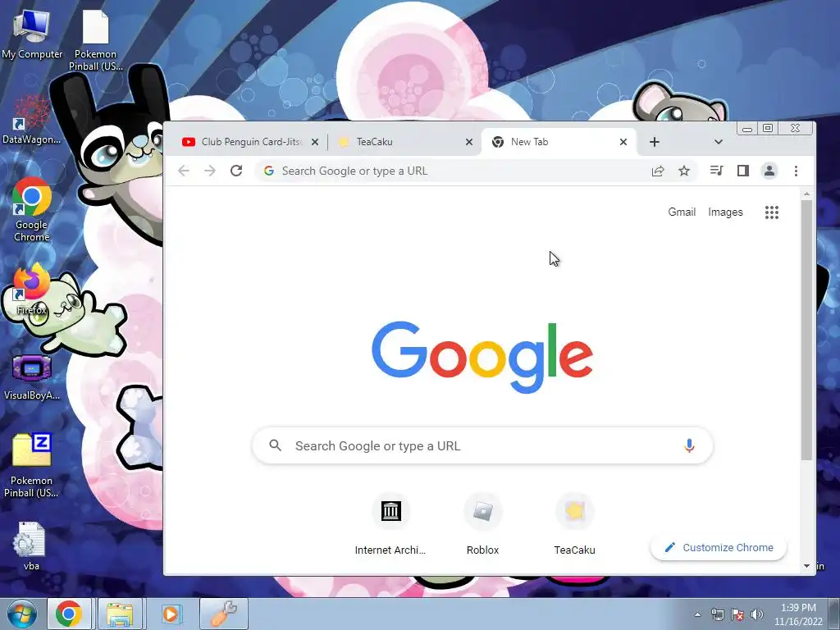Select the DataWagon desktop shortcut

click(32, 120)
